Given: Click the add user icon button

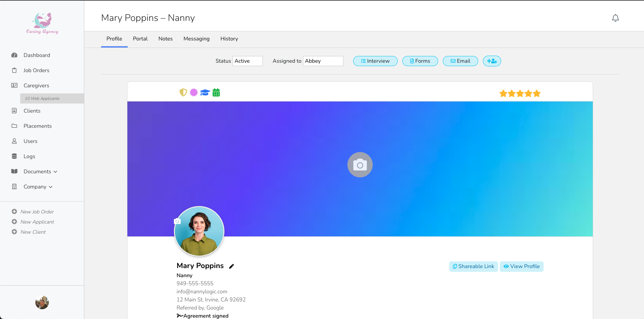Looking at the screenshot, I should 492,61.
